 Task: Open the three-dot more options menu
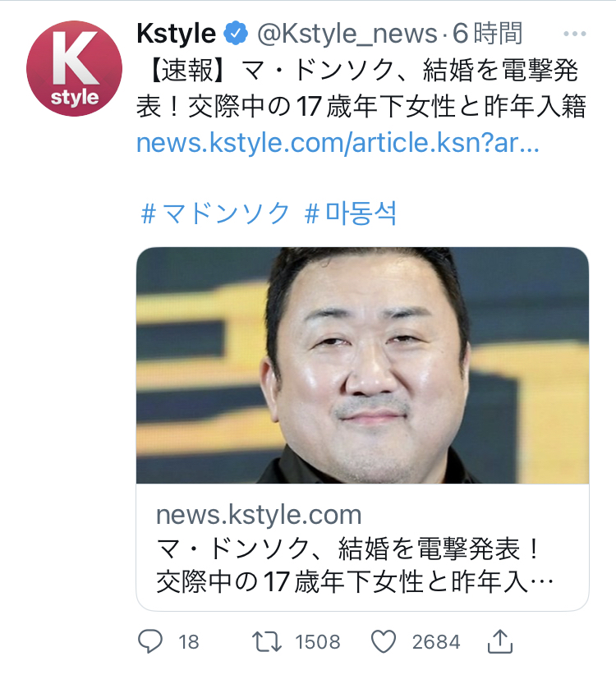tap(575, 34)
